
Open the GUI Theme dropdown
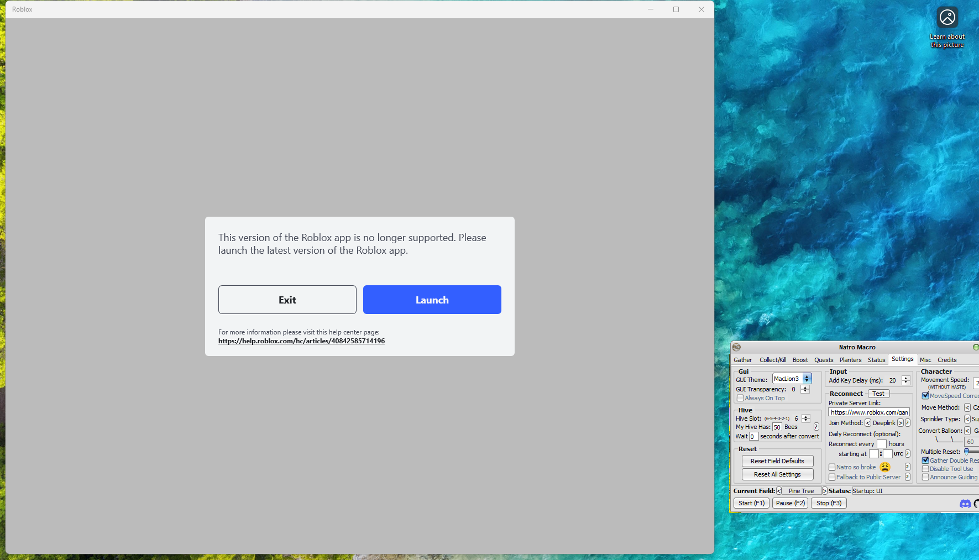(792, 379)
